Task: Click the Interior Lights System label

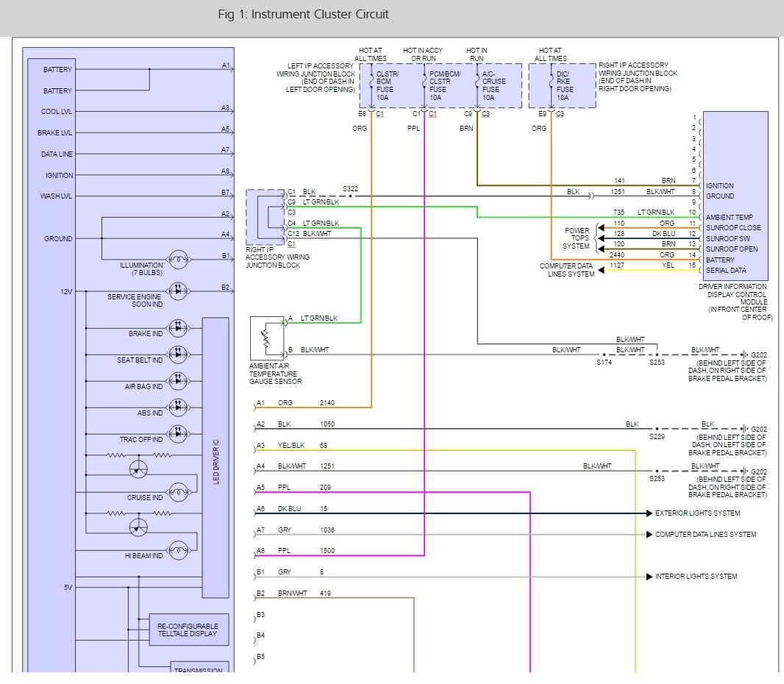Action: [x=696, y=577]
